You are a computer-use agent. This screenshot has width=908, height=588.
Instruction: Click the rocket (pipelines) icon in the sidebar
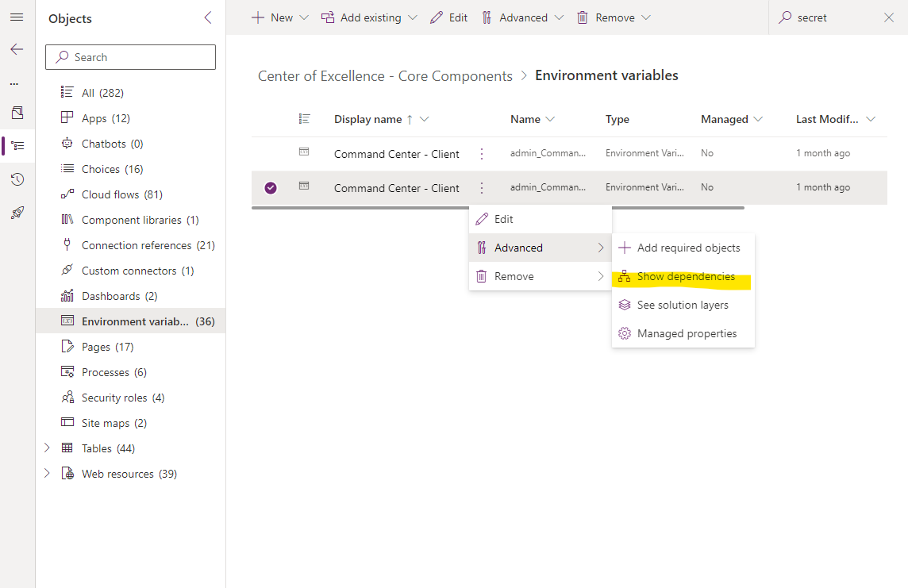tap(17, 211)
